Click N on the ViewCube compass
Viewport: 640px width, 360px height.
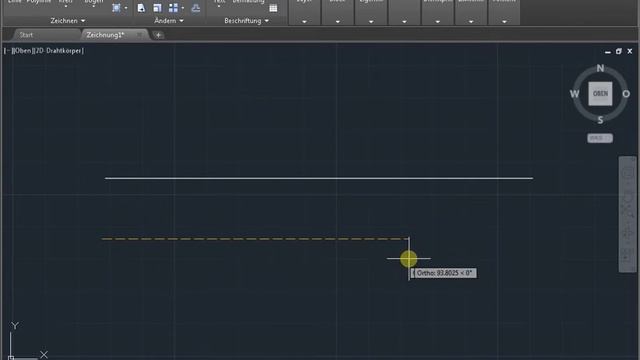600,68
